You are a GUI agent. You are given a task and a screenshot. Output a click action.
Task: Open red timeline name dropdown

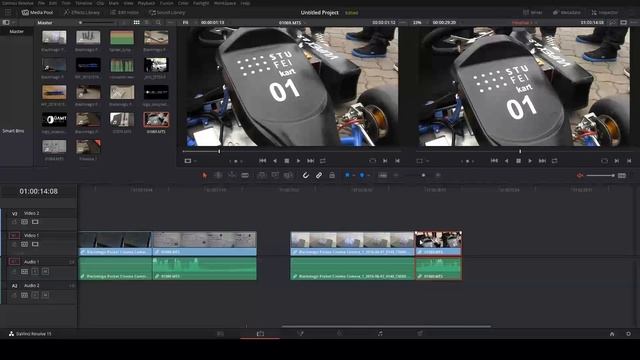click(x=522, y=22)
